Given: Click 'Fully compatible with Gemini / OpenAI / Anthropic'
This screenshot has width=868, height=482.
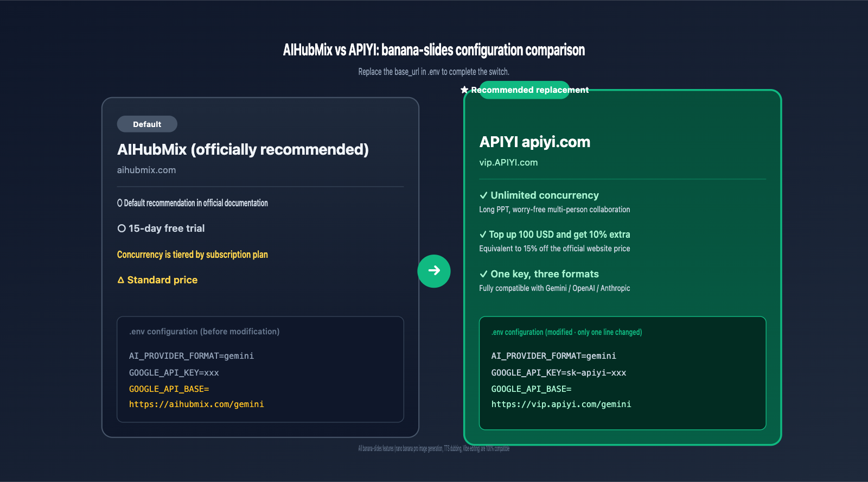Looking at the screenshot, I should tap(554, 288).
